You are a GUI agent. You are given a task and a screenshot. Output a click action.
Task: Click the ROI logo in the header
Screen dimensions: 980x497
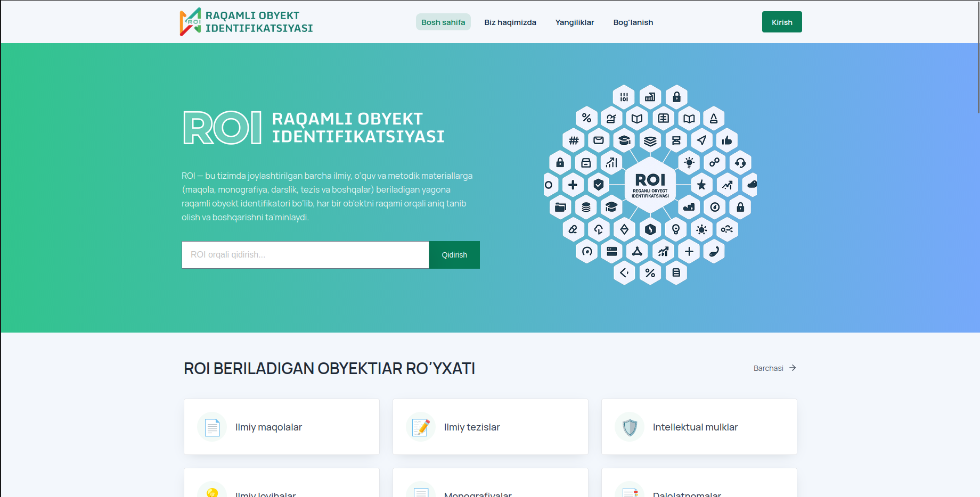(x=246, y=22)
